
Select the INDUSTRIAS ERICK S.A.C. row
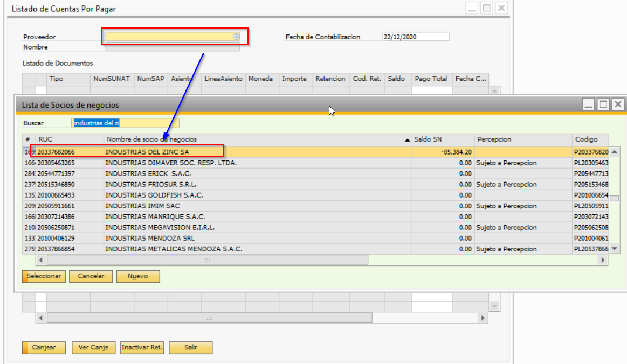coord(315,174)
